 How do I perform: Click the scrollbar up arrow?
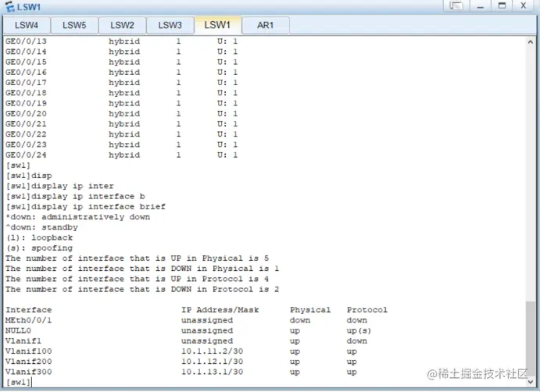(531, 41)
